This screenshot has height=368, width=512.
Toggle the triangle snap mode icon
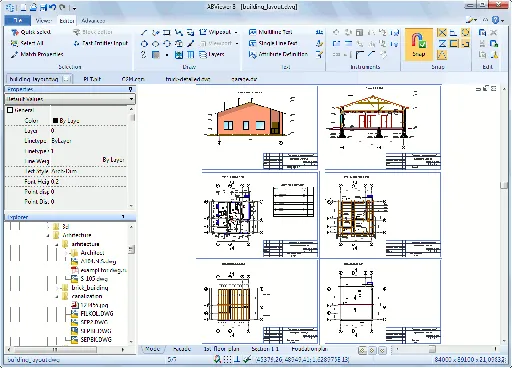[x=442, y=55]
